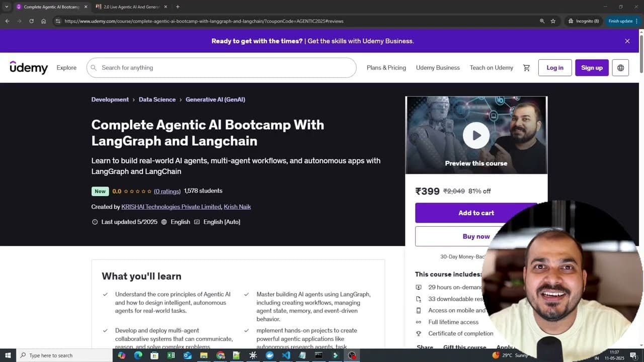Image resolution: width=644 pixels, height=362 pixels.
Task: Open KRISHAI Technologies Private Limited profile
Action: point(171,207)
